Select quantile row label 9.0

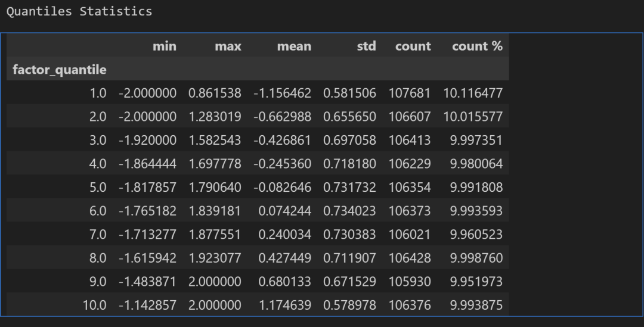click(98, 282)
